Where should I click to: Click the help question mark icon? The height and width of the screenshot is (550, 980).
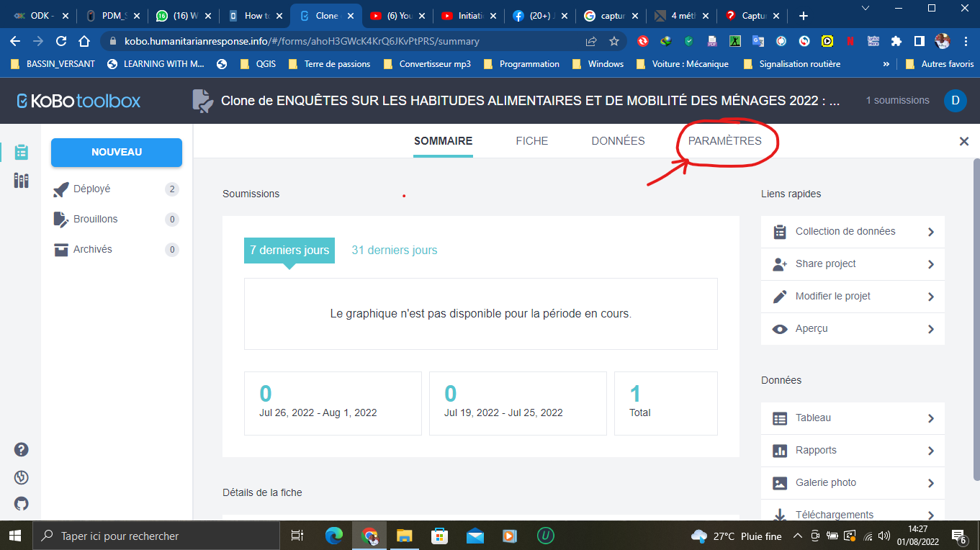tap(21, 450)
